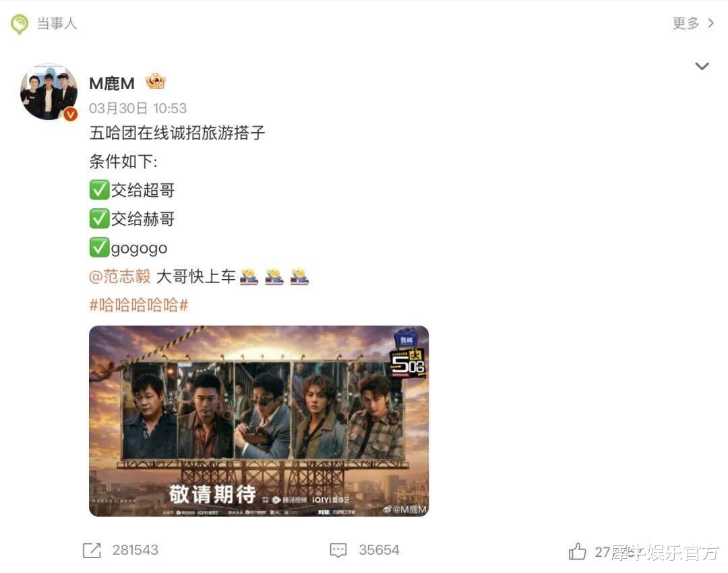Click the first car emoji after 大哥快上车
The height and width of the screenshot is (573, 728).
(249, 276)
